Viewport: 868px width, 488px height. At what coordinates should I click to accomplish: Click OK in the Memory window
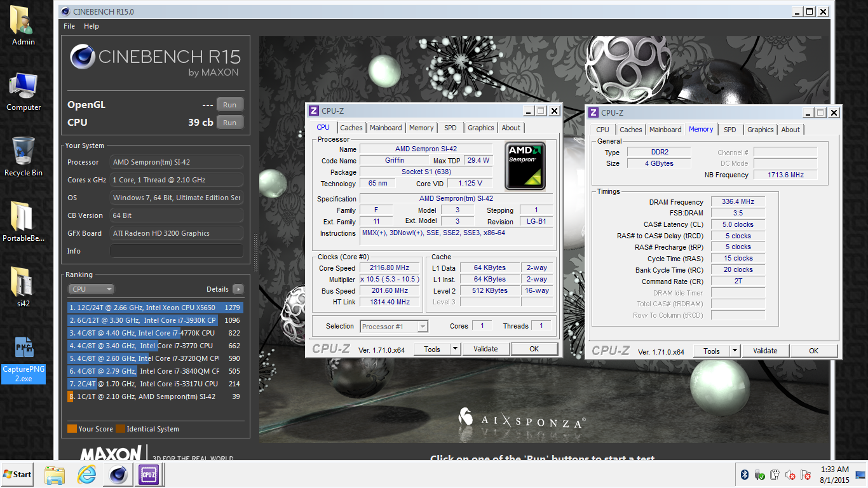point(814,351)
